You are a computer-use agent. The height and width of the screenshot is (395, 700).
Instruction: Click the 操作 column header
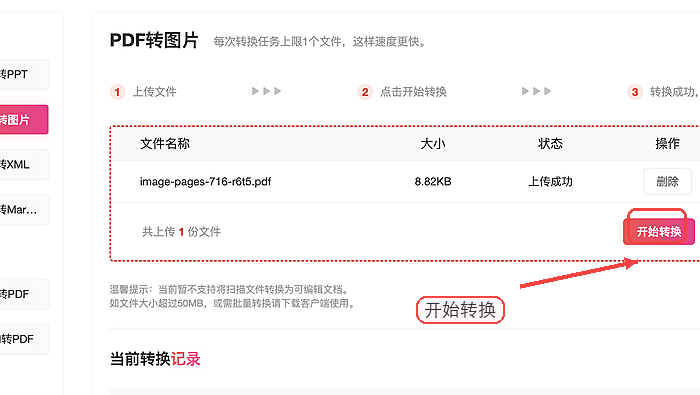667,144
